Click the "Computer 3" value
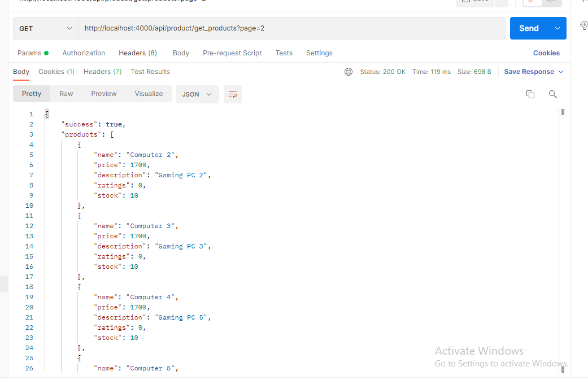This screenshot has width=588, height=380. coord(150,226)
